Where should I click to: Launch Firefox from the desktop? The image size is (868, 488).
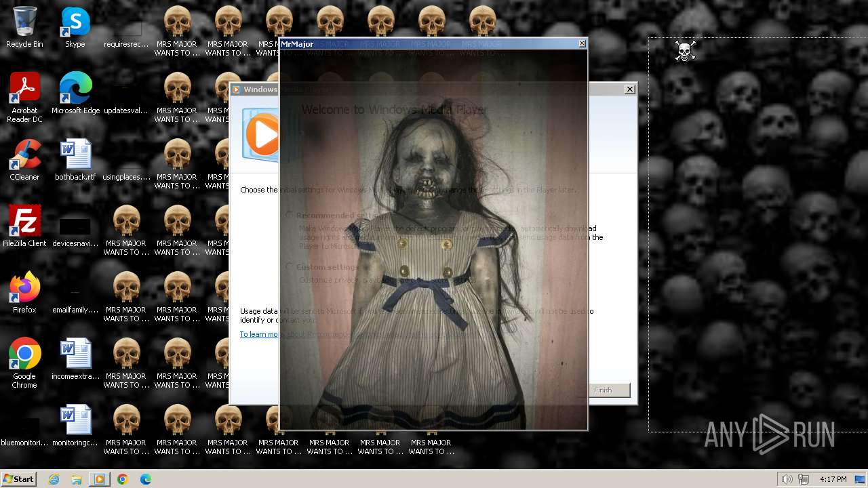coord(24,293)
